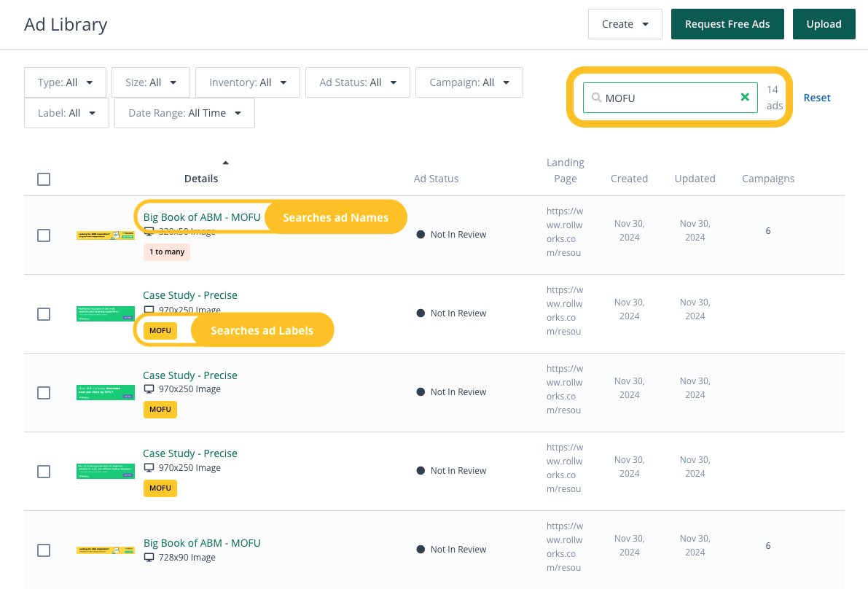The height and width of the screenshot is (589, 868).
Task: Click the first green Case Study ad thumbnail
Action: point(106,313)
